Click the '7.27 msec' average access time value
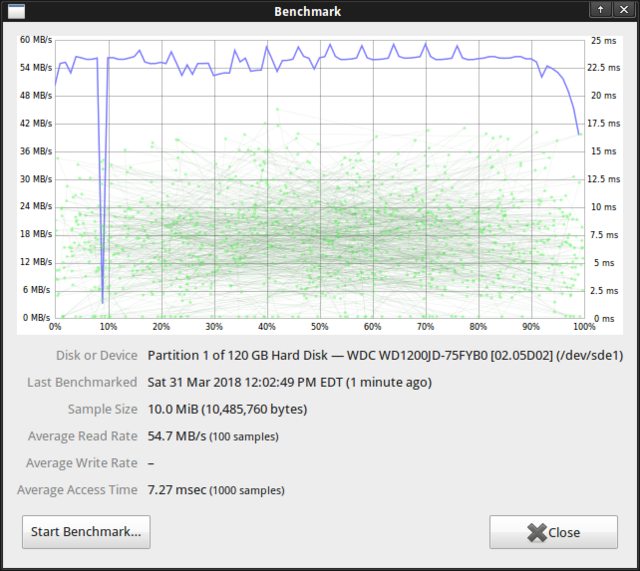 (177, 489)
